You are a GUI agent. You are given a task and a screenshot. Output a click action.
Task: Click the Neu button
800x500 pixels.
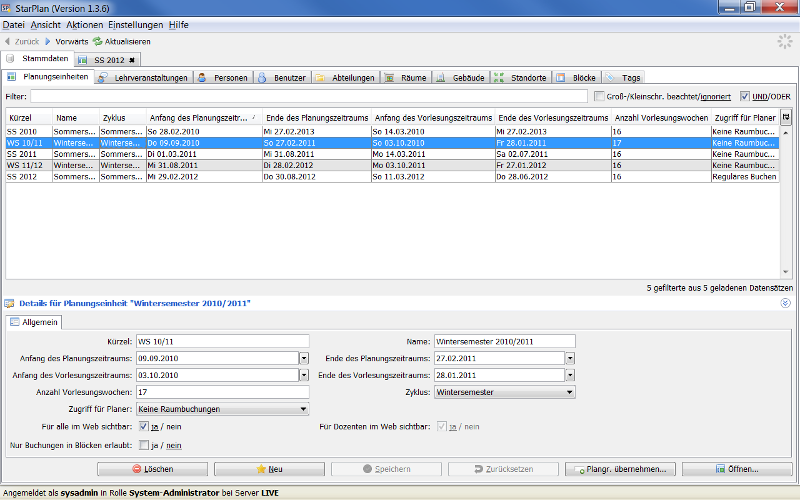pos(269,469)
